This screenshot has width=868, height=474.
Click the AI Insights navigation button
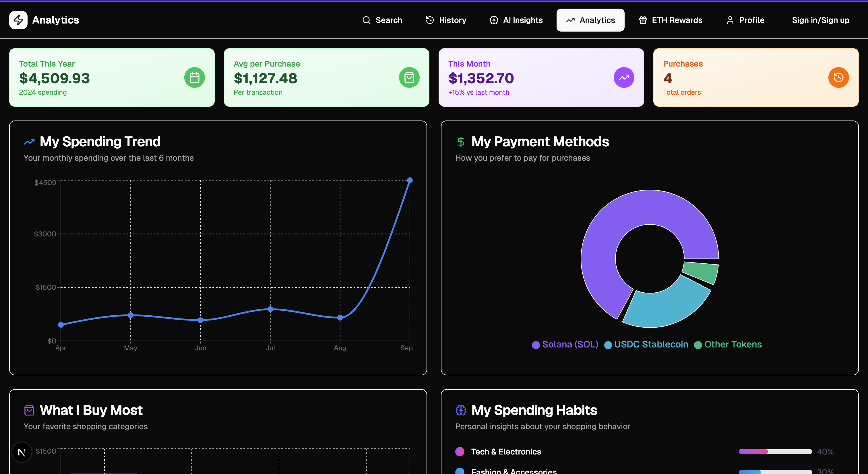tap(516, 20)
